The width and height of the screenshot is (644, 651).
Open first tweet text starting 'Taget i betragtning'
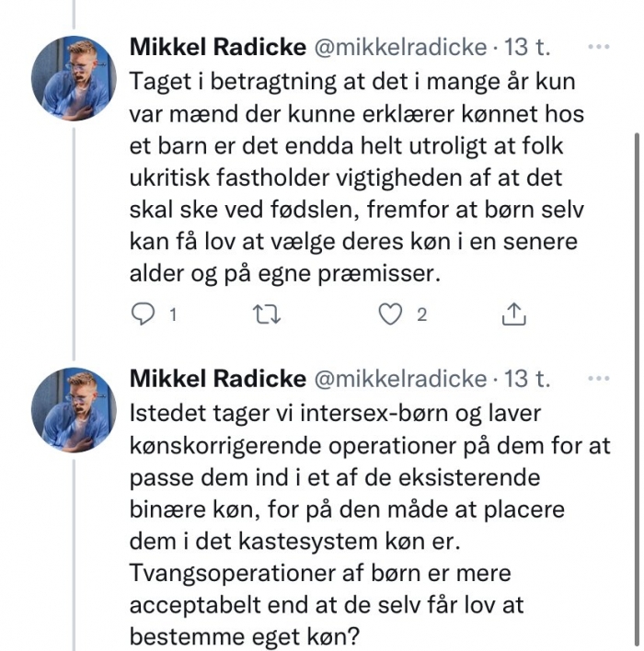tap(357, 177)
